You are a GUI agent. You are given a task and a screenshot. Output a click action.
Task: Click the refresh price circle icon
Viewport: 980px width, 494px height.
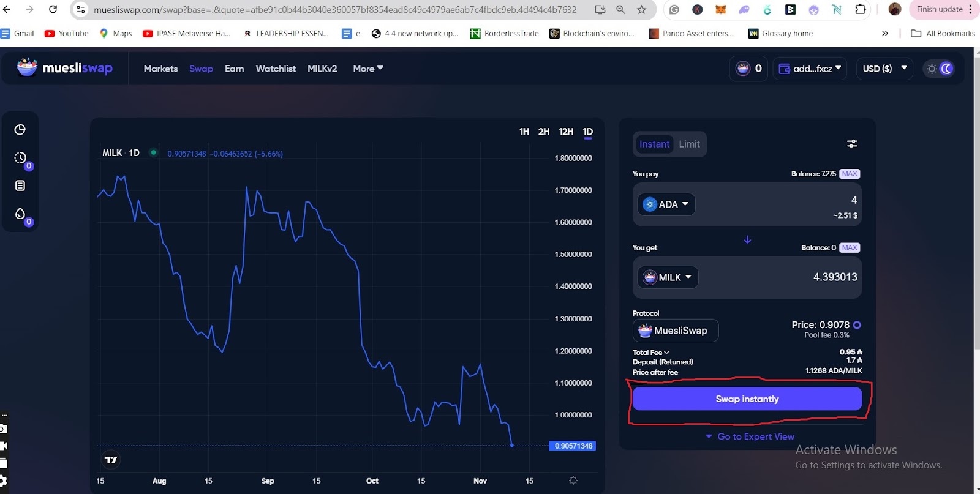[857, 325]
